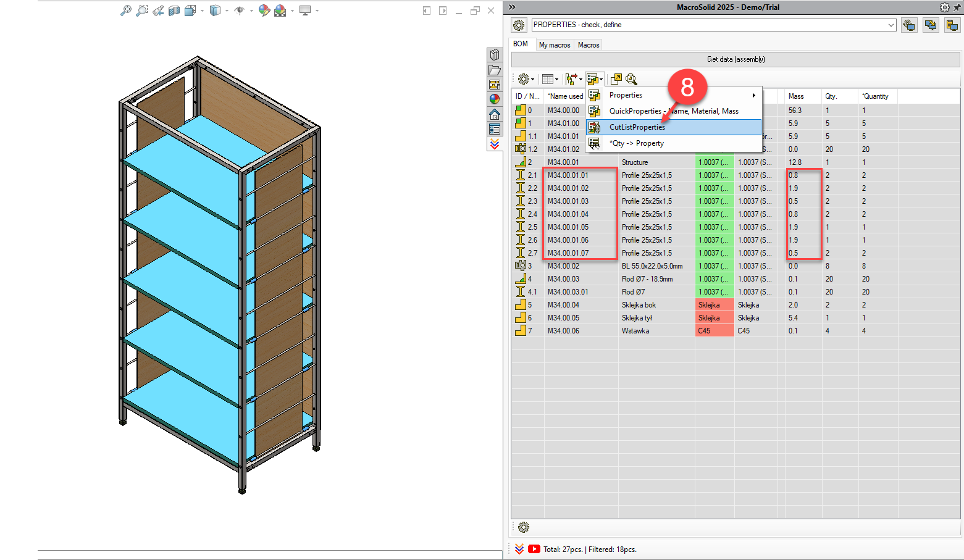964x560 pixels.
Task: Click the Zoom to Area icon
Action: coord(142,10)
